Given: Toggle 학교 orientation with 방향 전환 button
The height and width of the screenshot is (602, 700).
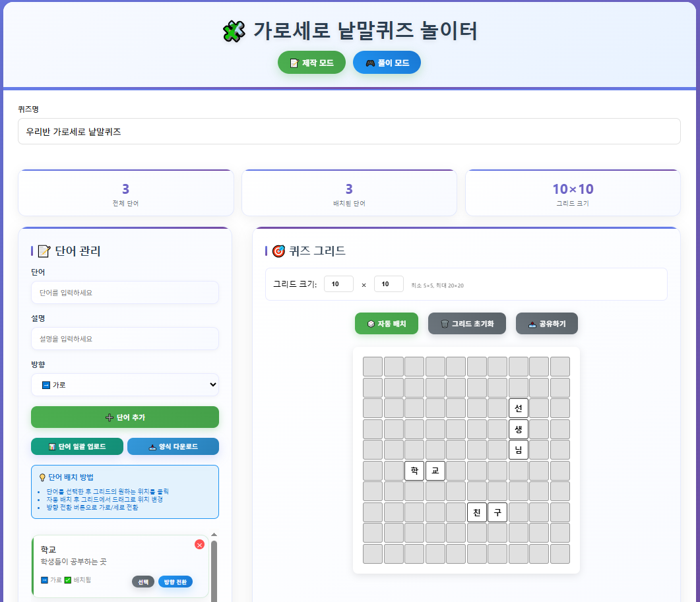Looking at the screenshot, I should click(x=175, y=582).
